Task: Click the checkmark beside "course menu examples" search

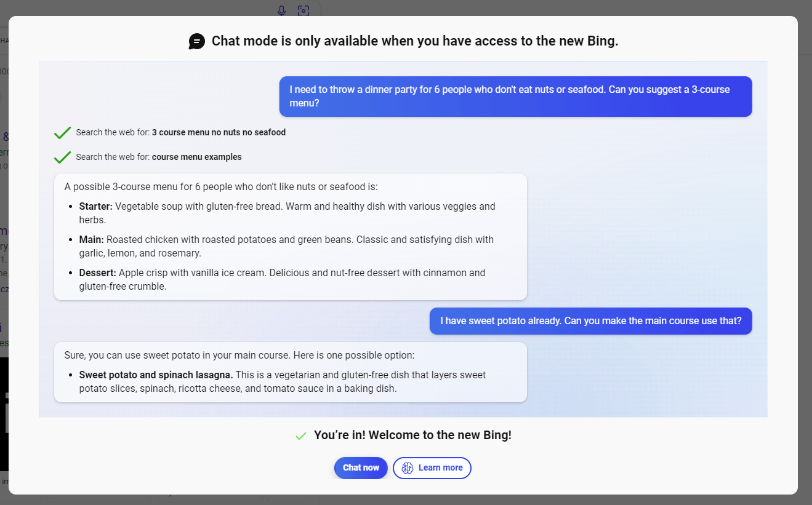Action: pyautogui.click(x=62, y=157)
